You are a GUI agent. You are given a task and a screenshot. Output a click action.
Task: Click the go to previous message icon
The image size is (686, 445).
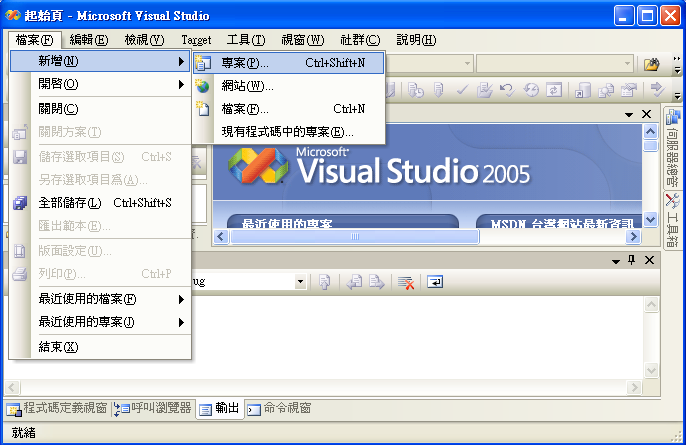tap(354, 282)
